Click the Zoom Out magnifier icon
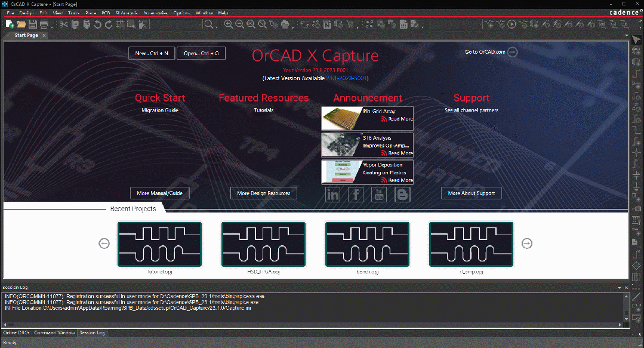The height and width of the screenshot is (348, 644). 240,24
